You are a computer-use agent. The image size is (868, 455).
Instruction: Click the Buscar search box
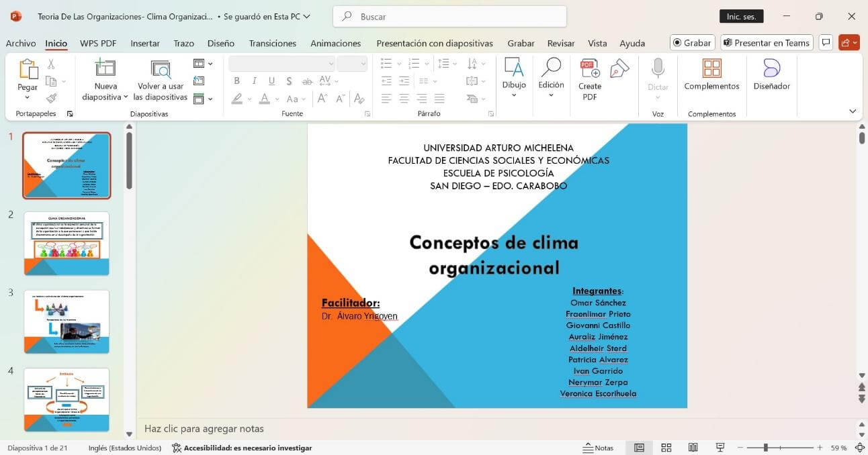tap(450, 16)
